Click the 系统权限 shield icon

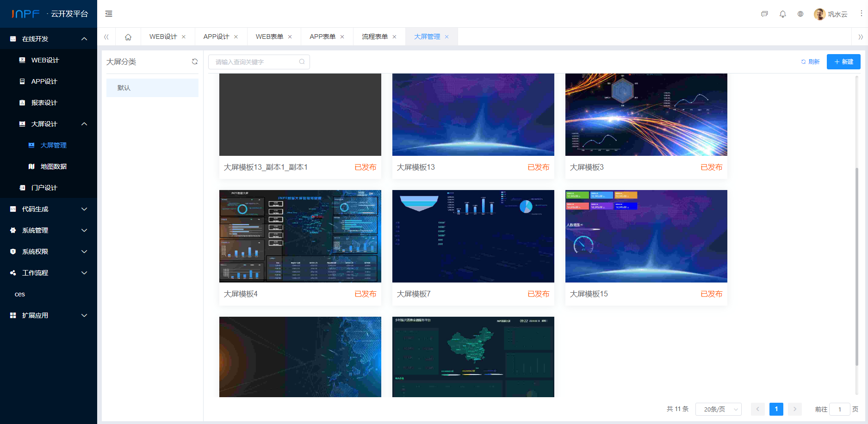pos(13,252)
